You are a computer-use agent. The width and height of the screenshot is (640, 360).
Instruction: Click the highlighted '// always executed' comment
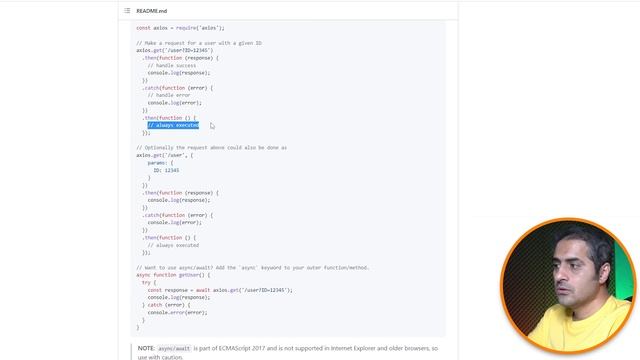pyautogui.click(x=173, y=125)
